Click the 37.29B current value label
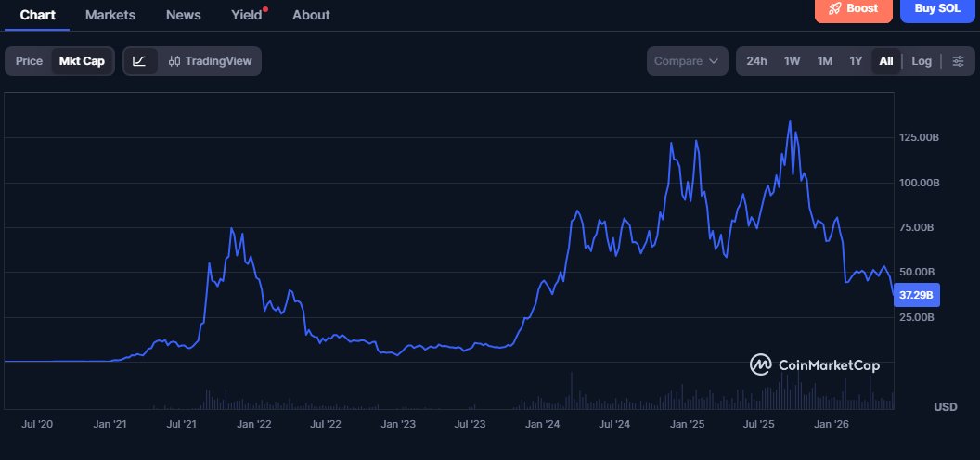The height and width of the screenshot is (460, 980). click(x=917, y=294)
